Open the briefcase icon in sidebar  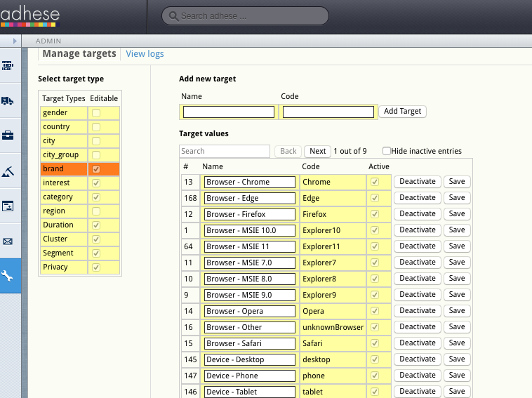point(8,135)
